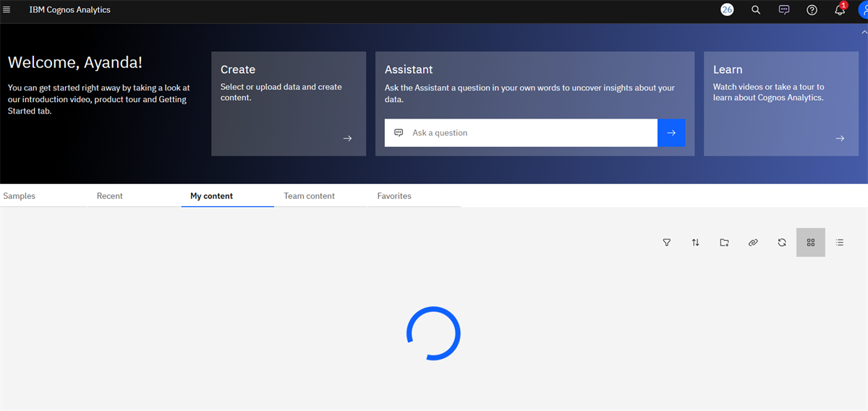Switch to list view
868x411 pixels.
tap(840, 242)
